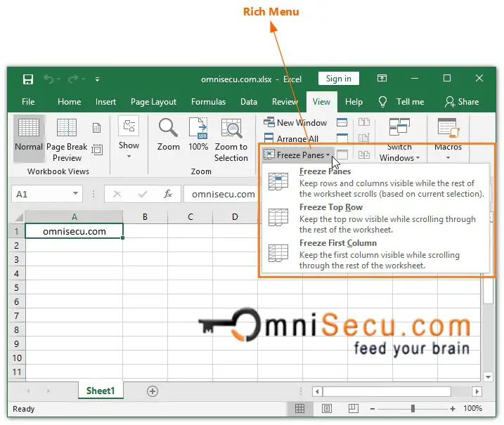Select column B header

pyautogui.click(x=145, y=216)
